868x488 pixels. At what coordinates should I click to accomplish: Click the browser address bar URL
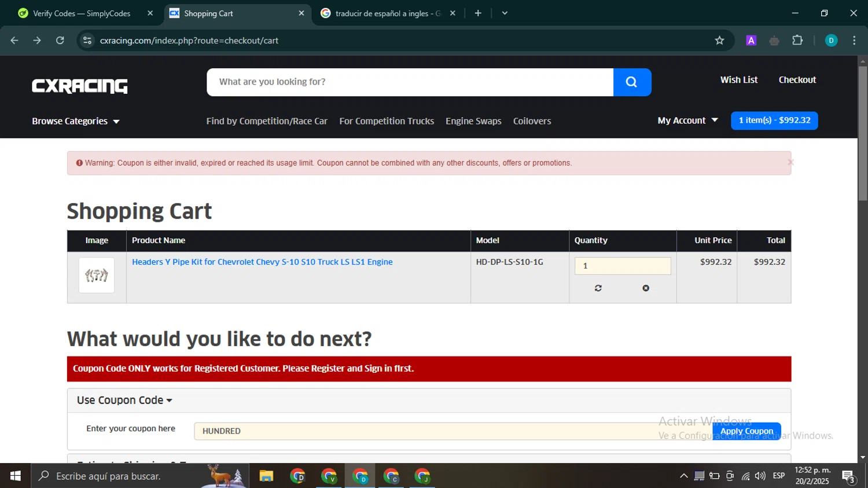(189, 41)
